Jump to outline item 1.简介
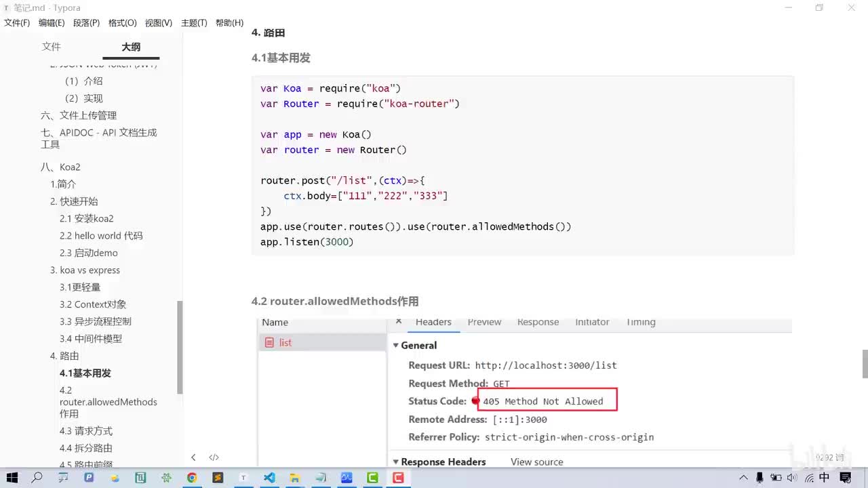This screenshot has height=488, width=868. [x=63, y=184]
